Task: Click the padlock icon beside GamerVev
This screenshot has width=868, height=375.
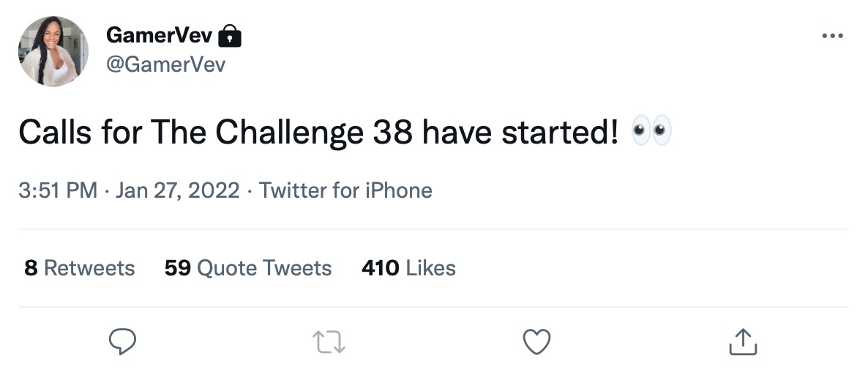Action: [231, 35]
